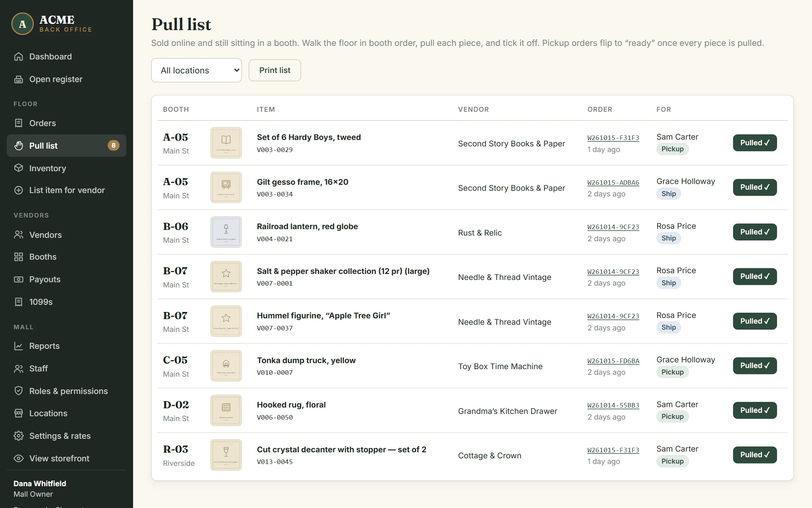This screenshot has height=508, width=812.
Task: Click the Cut crystal decanter thumbnail
Action: 226,455
